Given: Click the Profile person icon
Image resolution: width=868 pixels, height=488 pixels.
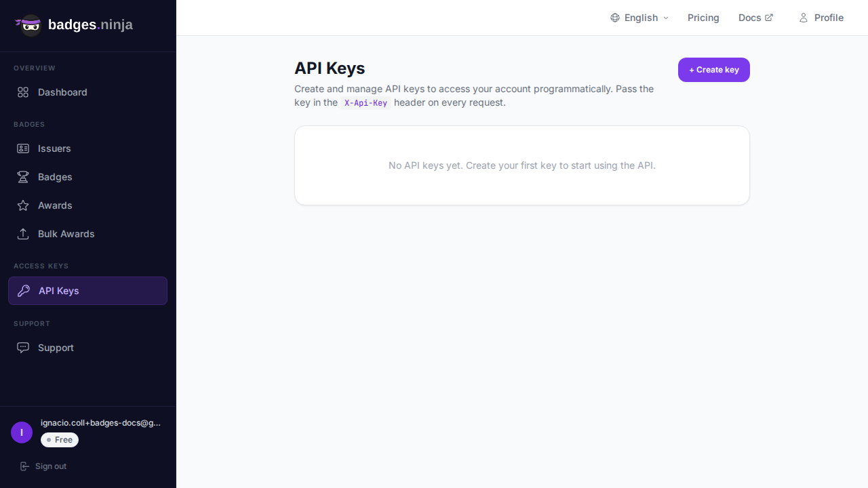Looking at the screenshot, I should point(804,18).
